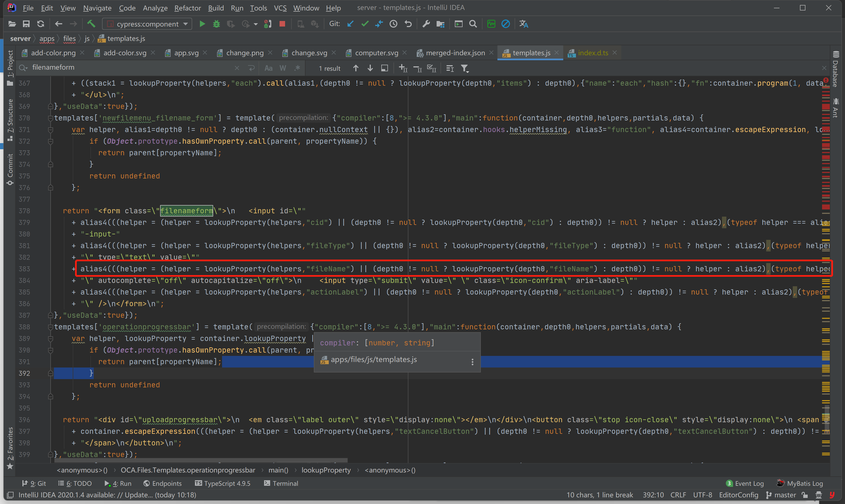Open the Translate icon in toolbar

tap(524, 24)
